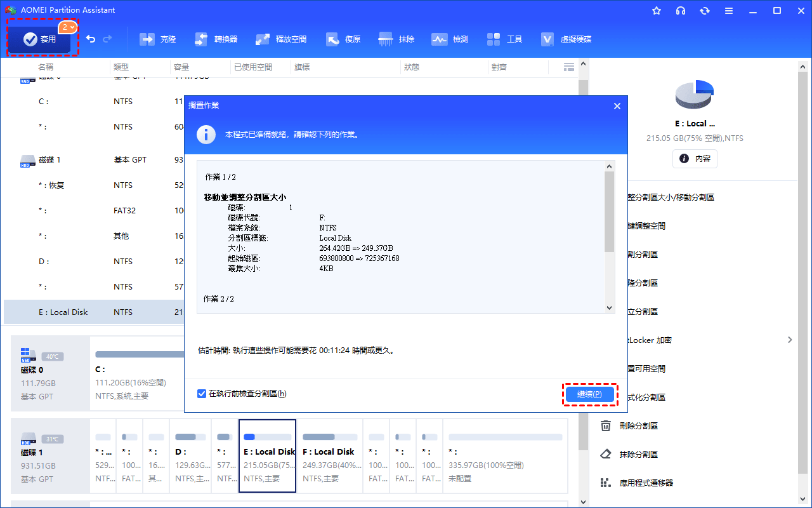Select the D: partition row in the list
This screenshot has width=812, height=508.
click(94, 262)
